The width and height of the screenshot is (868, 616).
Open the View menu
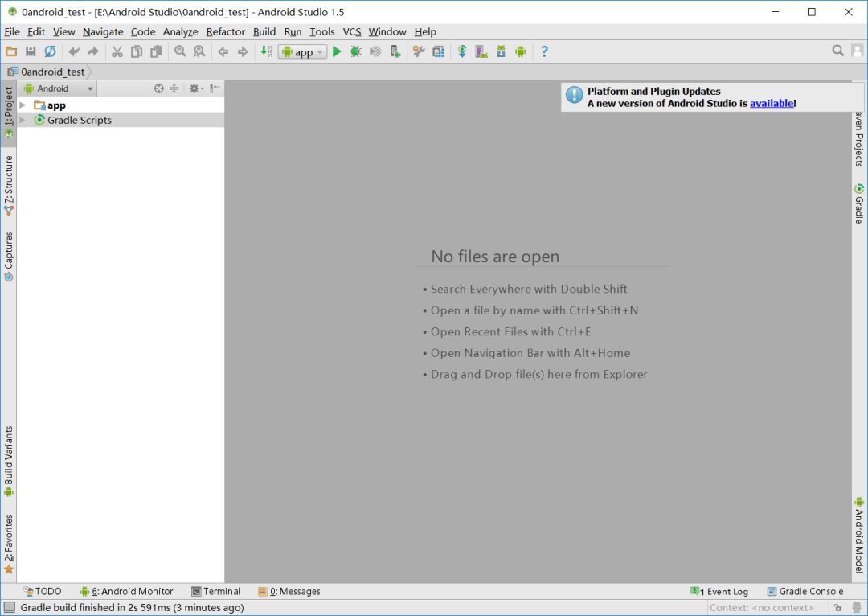click(x=63, y=31)
